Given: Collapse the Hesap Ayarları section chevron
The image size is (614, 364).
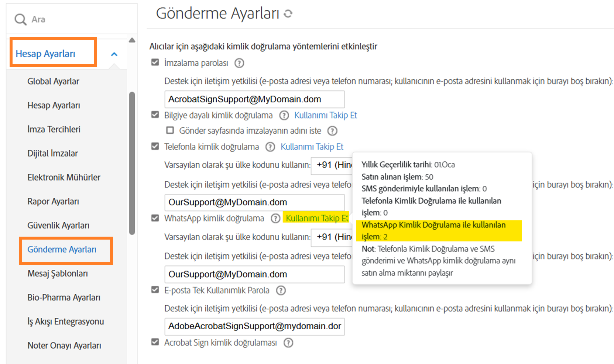Looking at the screenshot, I should (114, 54).
